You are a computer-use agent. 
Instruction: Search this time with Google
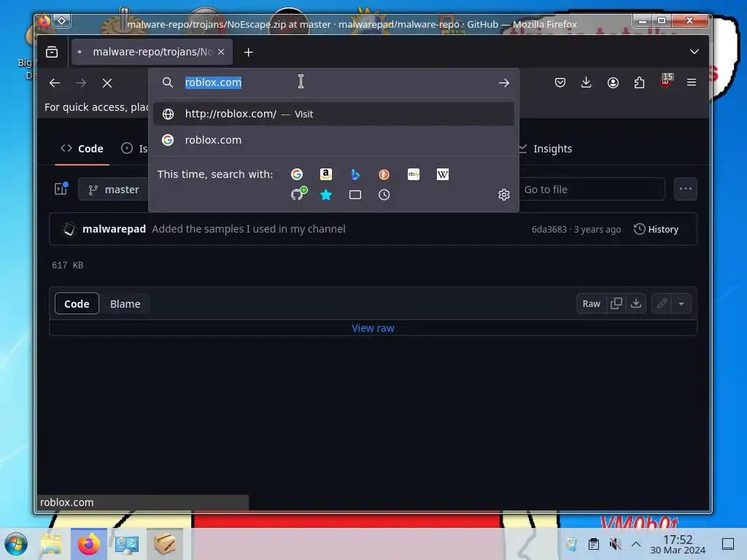pyautogui.click(x=297, y=174)
